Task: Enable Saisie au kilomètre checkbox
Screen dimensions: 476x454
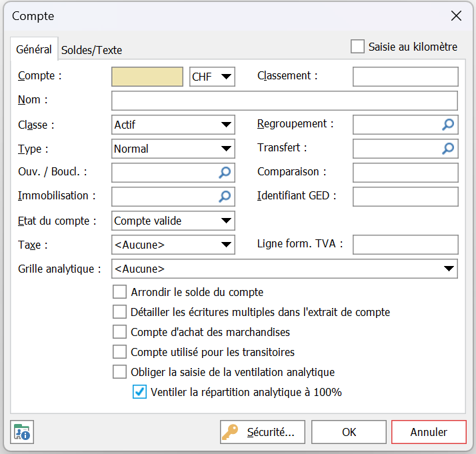Action: coord(358,47)
